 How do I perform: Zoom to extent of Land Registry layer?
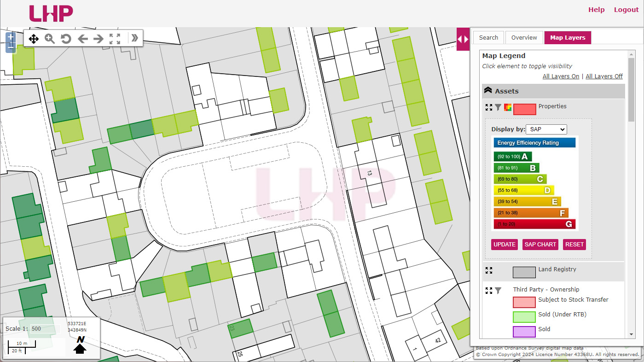[489, 270]
